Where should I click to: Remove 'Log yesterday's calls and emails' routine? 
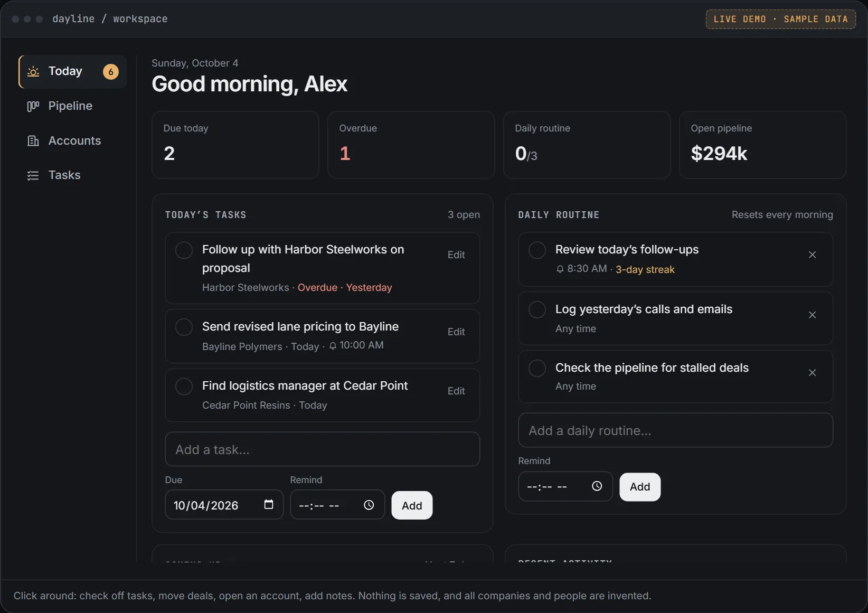(x=812, y=315)
